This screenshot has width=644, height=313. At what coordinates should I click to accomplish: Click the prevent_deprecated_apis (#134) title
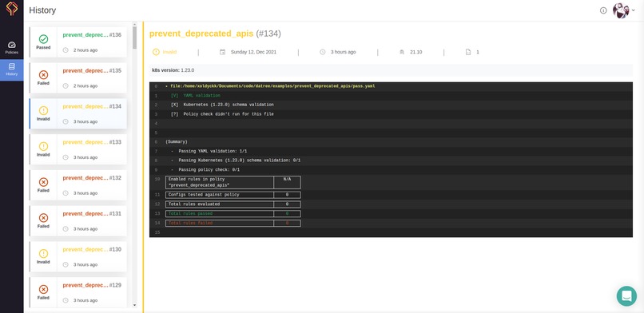[215, 34]
